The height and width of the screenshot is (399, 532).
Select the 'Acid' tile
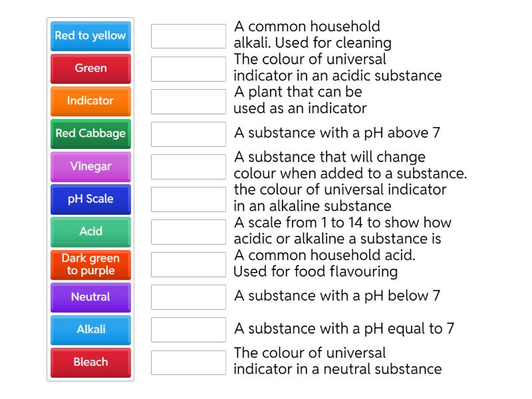tap(91, 231)
